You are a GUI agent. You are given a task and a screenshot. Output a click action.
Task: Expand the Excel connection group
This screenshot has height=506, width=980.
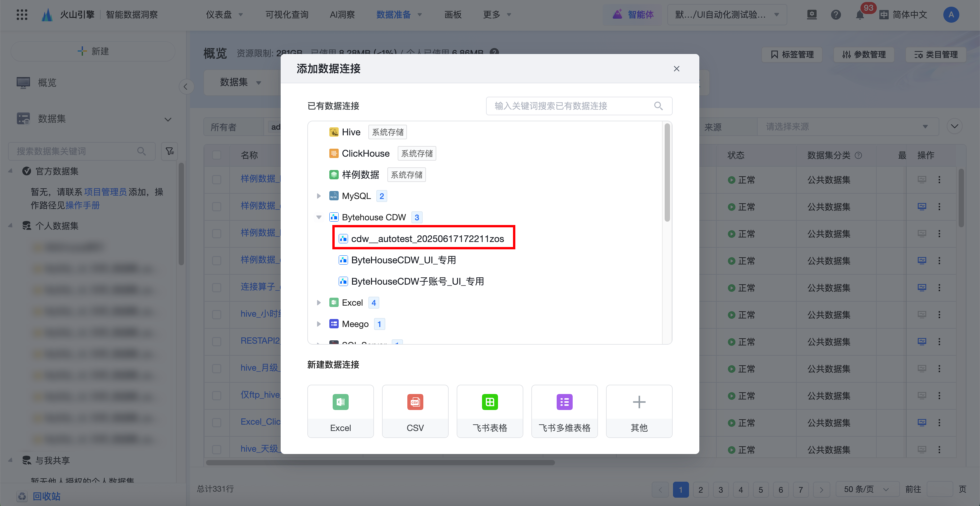tap(319, 302)
